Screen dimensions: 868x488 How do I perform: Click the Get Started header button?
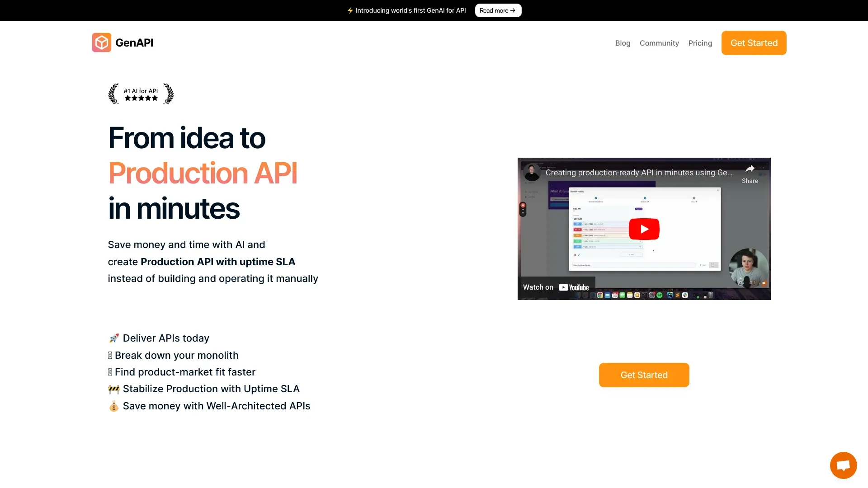pos(754,42)
